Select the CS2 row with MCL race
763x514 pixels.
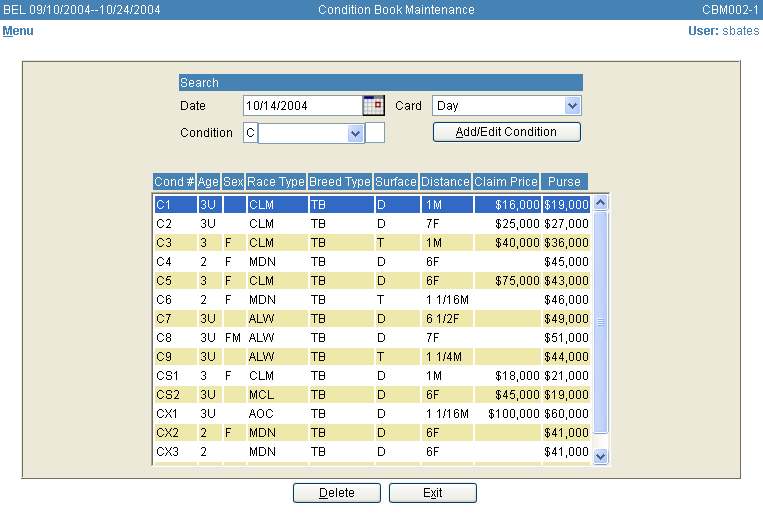370,394
